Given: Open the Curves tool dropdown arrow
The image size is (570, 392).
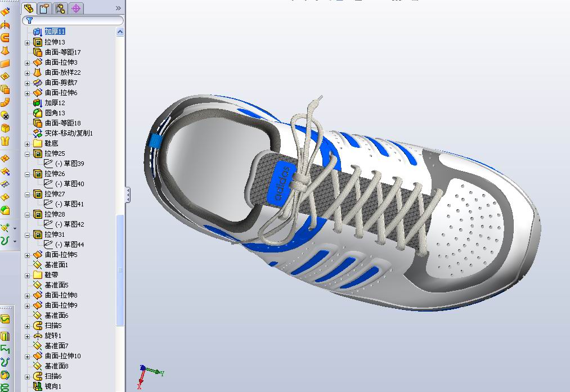Looking at the screenshot, I should click(x=15, y=241).
